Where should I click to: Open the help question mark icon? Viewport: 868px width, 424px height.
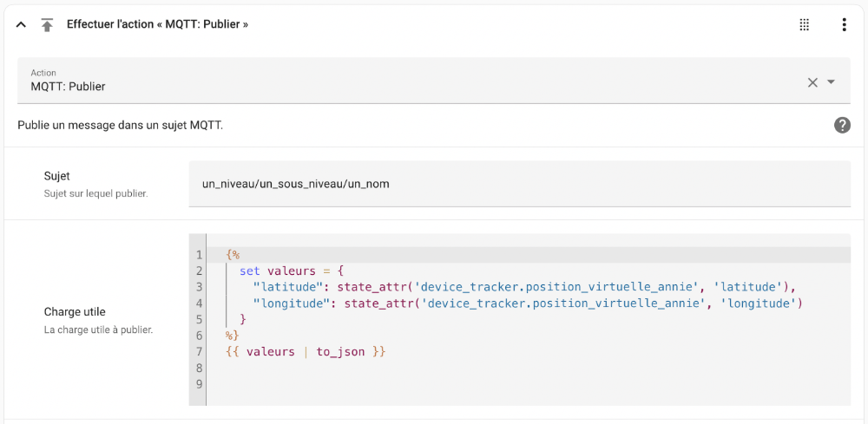click(842, 126)
